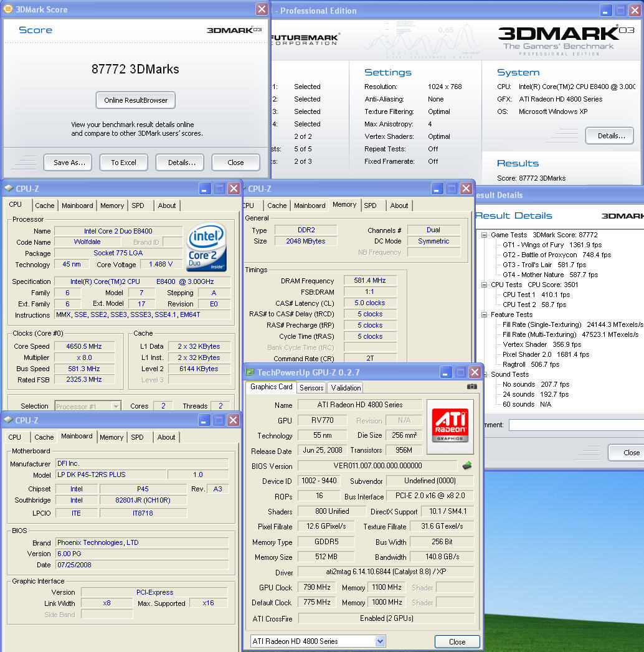Click the 3DMark Score window orange title icon
This screenshot has height=652, width=644.
coord(7,8)
